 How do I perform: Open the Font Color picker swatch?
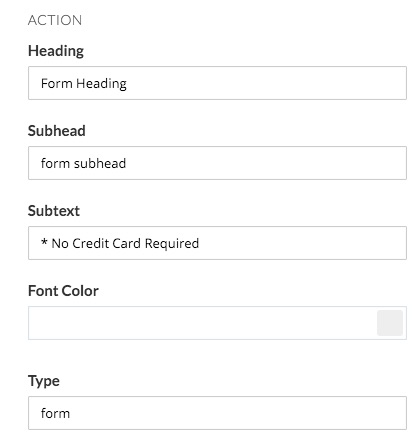click(390, 323)
